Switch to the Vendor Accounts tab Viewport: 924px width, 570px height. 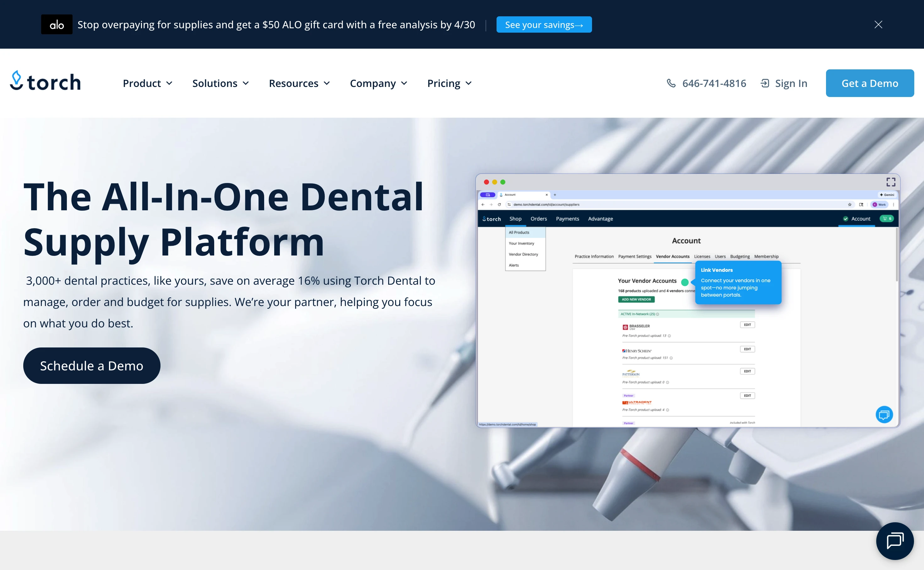(x=672, y=256)
